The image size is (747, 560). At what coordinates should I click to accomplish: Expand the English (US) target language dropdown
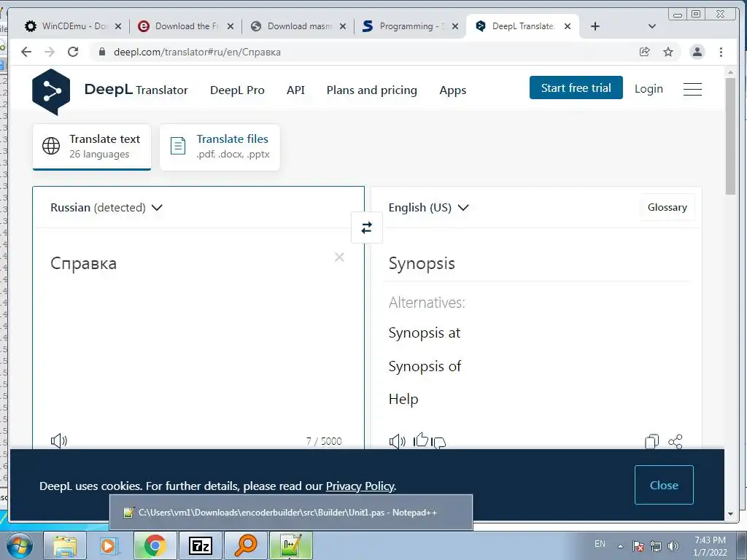tap(428, 208)
